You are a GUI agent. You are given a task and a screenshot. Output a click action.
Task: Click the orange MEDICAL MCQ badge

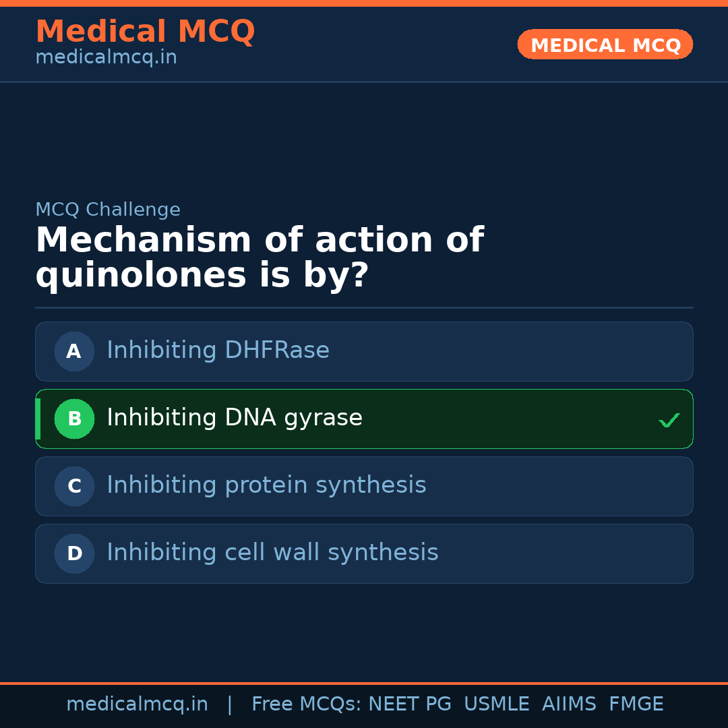point(605,44)
